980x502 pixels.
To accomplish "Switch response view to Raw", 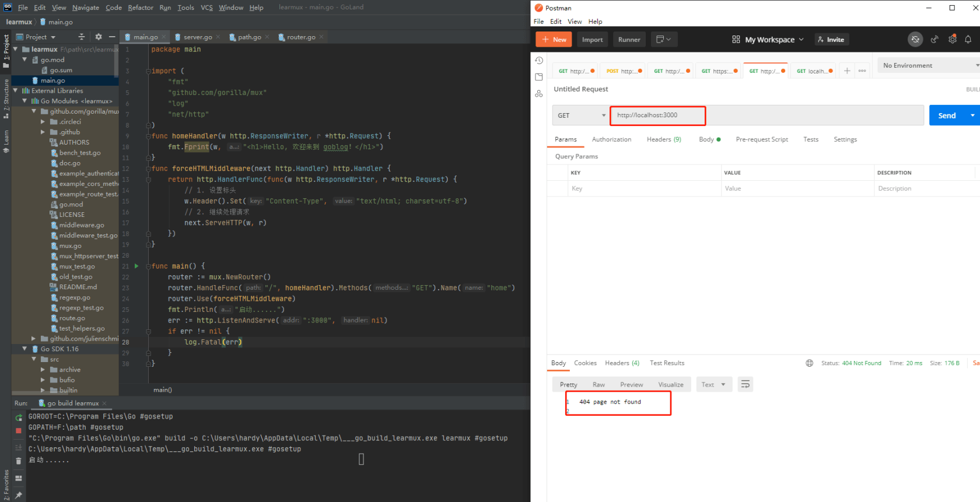I will [598, 384].
